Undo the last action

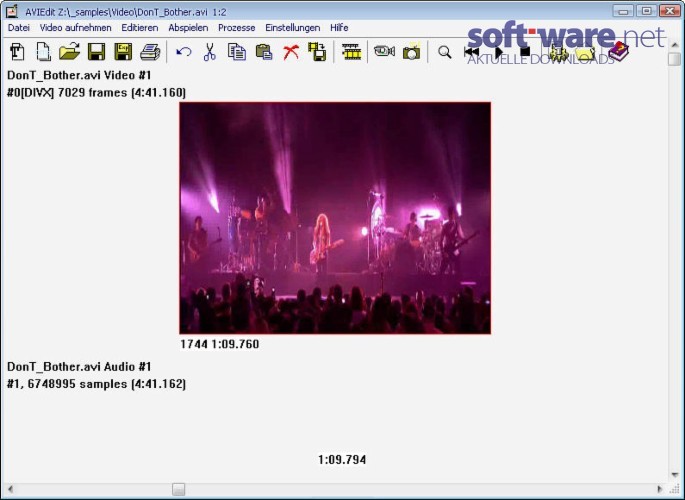[183, 52]
